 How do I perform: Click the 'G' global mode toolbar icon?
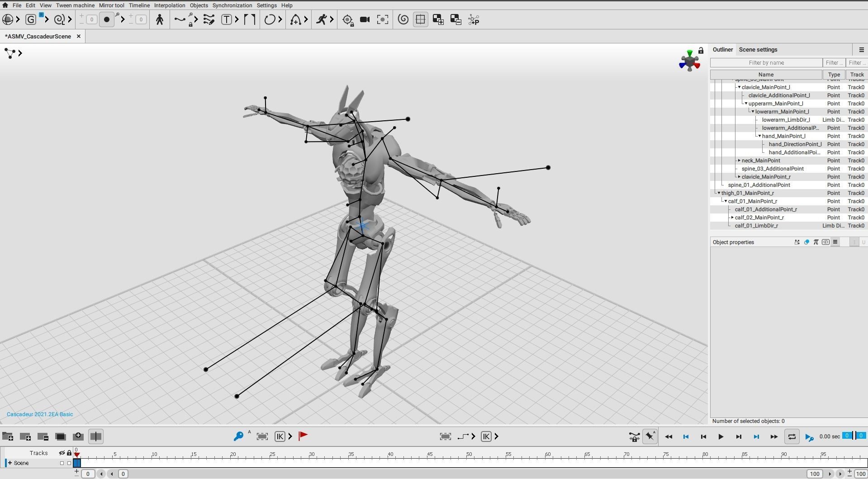coord(31,19)
